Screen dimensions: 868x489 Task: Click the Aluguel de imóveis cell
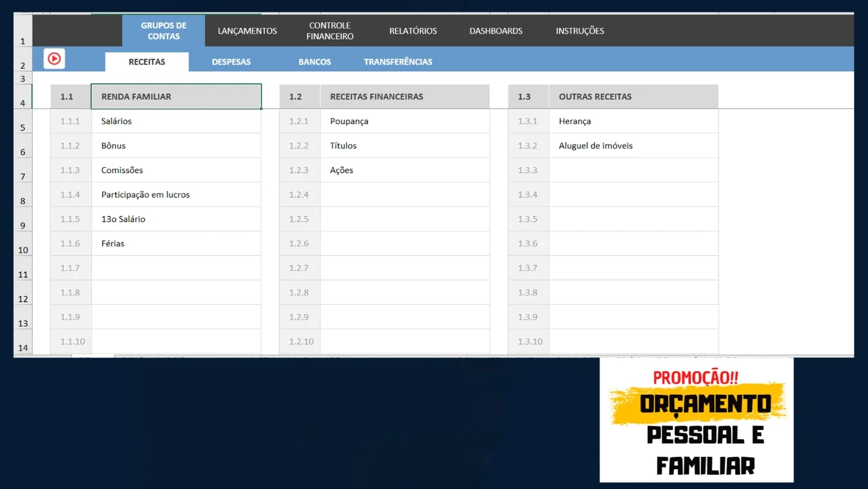click(x=634, y=146)
